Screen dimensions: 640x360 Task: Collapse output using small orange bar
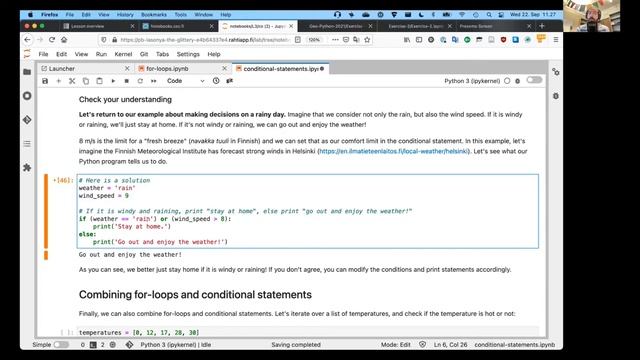[x=46, y=255]
